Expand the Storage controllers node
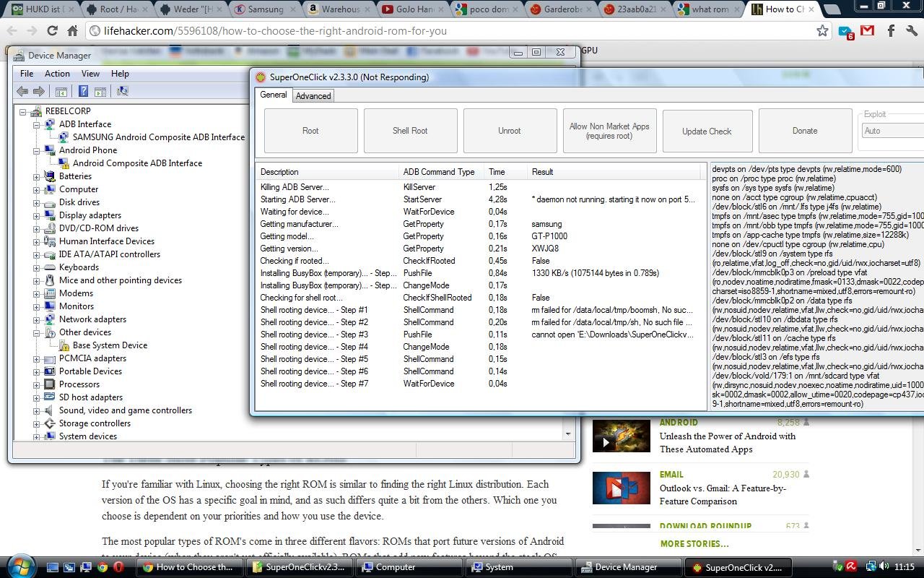The width and height of the screenshot is (924, 578). coord(37,423)
